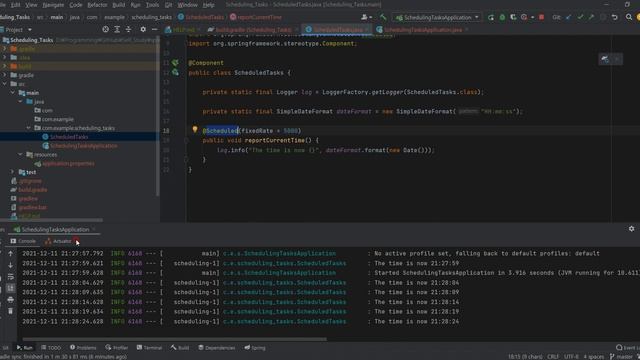
Task: Open the Refactor menu
Action: point(97,5)
